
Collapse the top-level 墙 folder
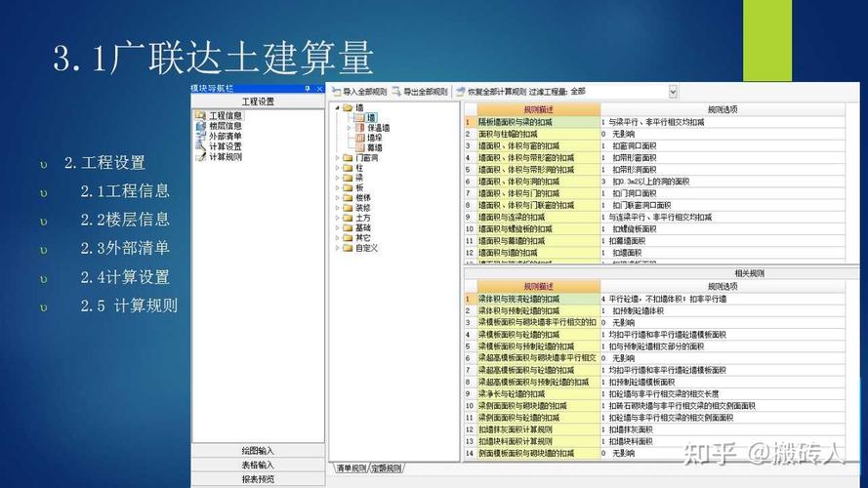click(x=337, y=108)
